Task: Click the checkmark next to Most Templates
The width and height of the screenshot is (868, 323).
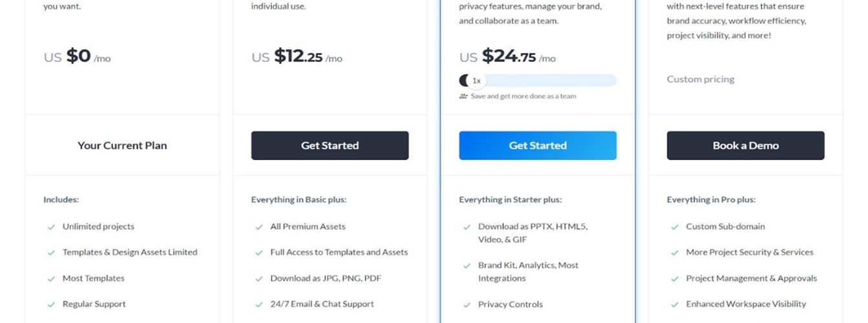Action: pos(50,278)
